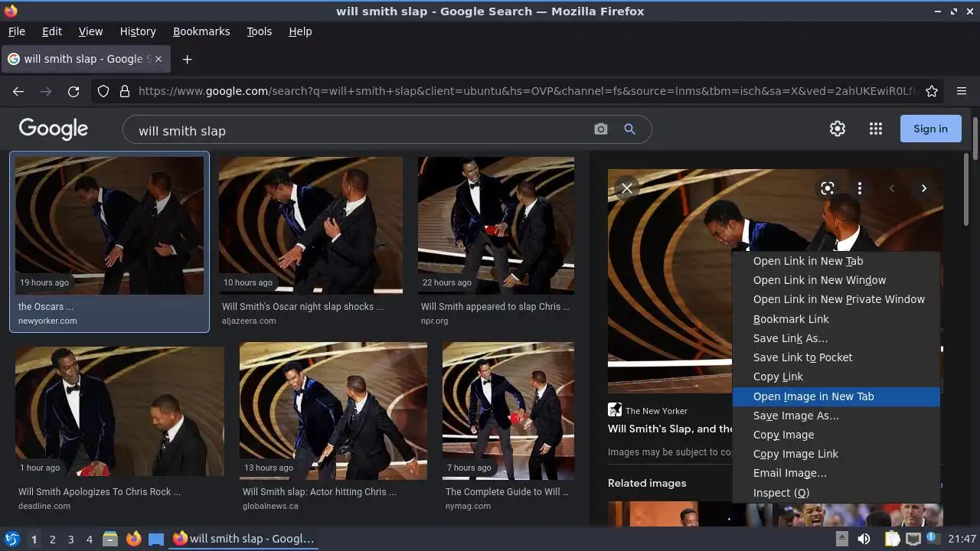Open the start menu icon in taskbar
This screenshot has height=551, width=980.
point(11,539)
